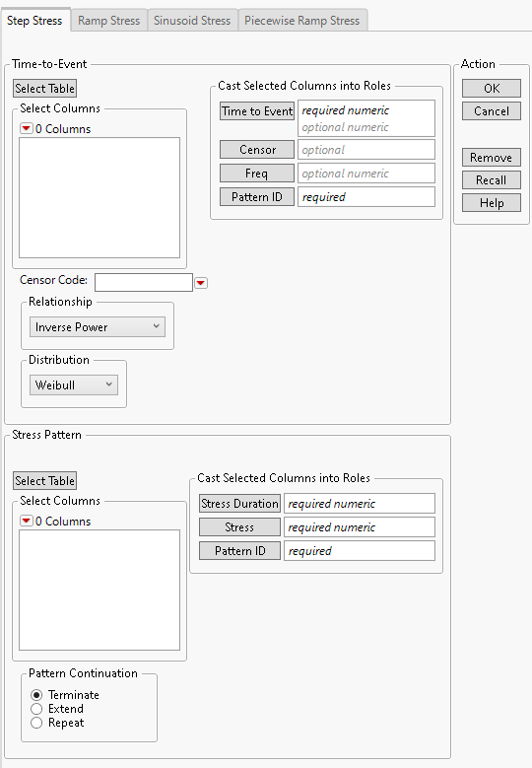Open the Piecewise Ramp Stress tab
Image resolution: width=532 pixels, height=768 pixels.
point(302,21)
